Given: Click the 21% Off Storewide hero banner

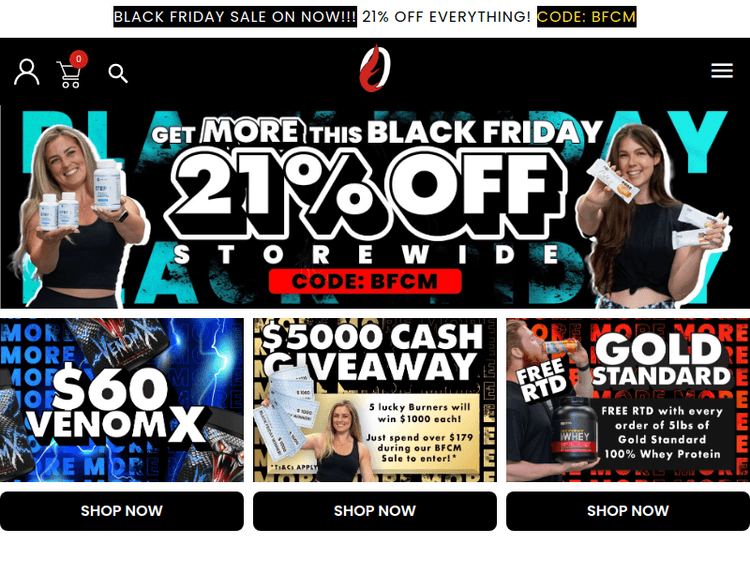Looking at the screenshot, I should tap(375, 207).
